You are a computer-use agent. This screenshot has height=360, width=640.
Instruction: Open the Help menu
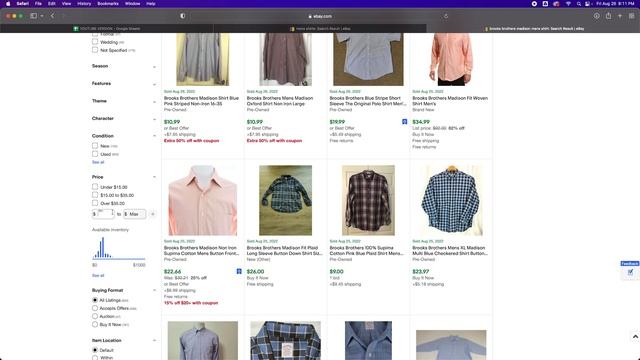click(151, 4)
